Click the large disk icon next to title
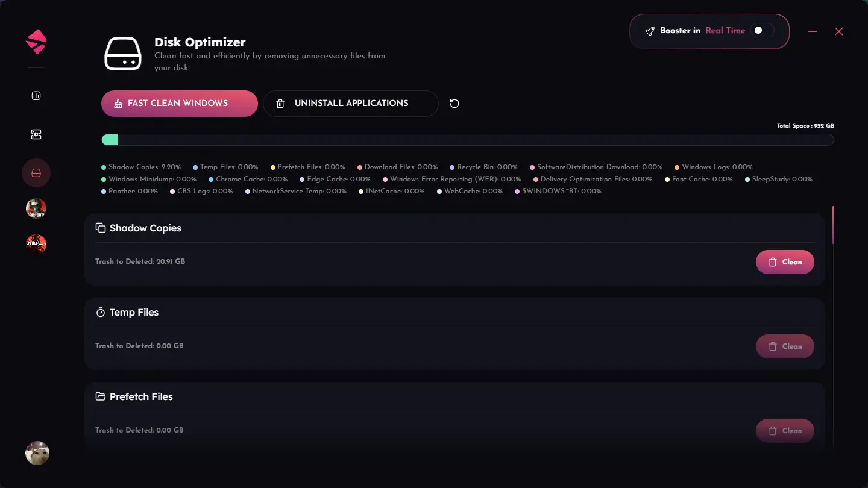This screenshot has width=868, height=488. tap(123, 54)
